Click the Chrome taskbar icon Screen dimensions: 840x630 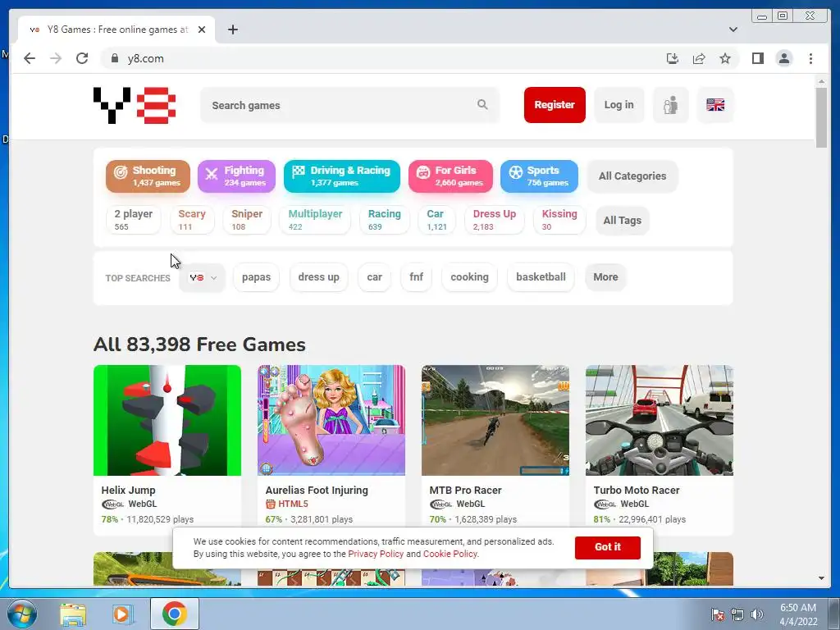coord(174,614)
